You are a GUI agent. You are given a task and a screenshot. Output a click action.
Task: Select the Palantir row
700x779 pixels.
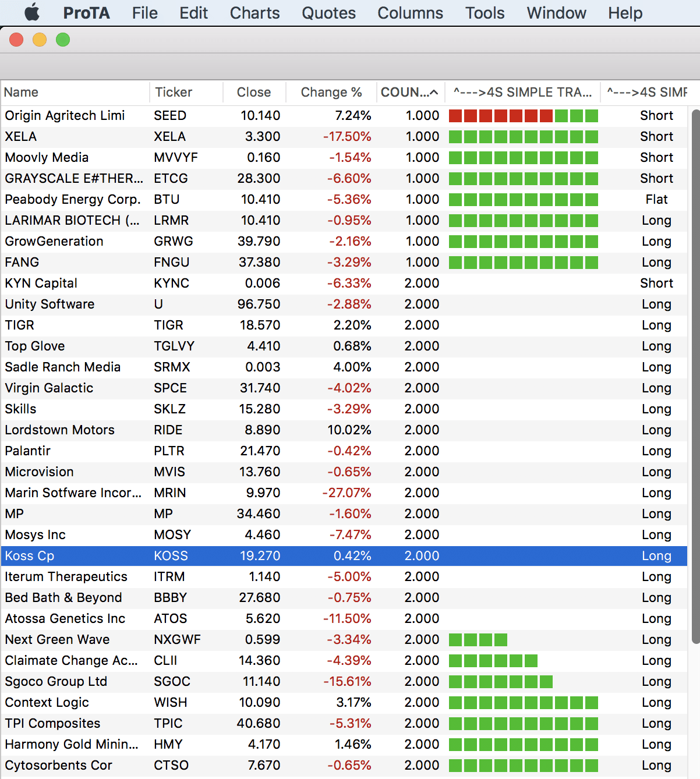pos(344,451)
